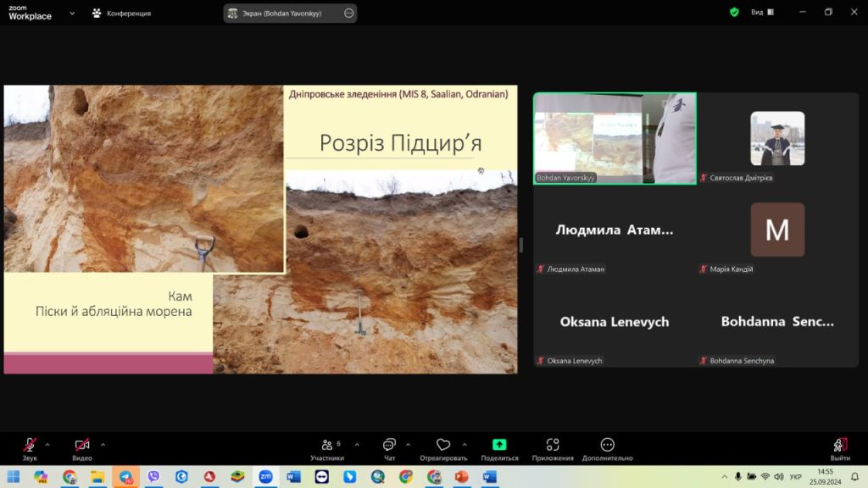Select Bohdan Yavorskyy's video thumbnail
Viewport: 868px width, 488px height.
point(615,138)
